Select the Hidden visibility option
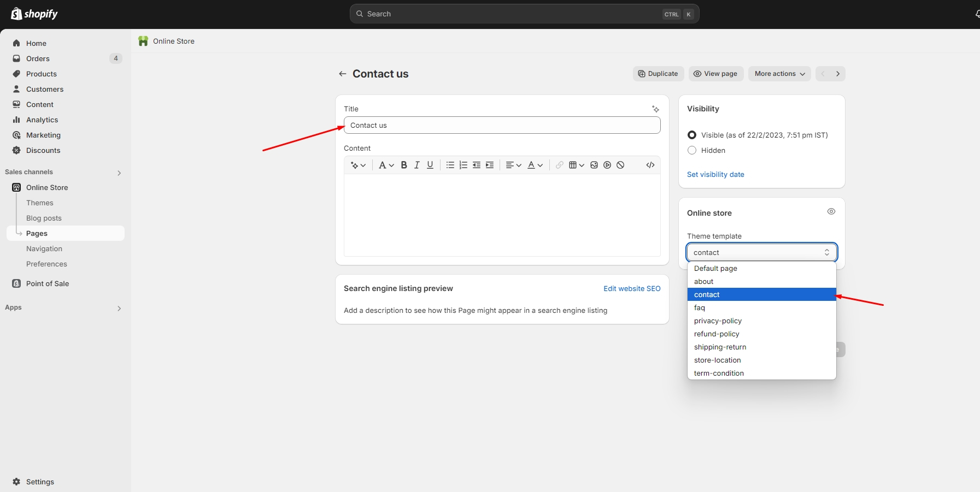Viewport: 980px width, 492px height. 692,150
